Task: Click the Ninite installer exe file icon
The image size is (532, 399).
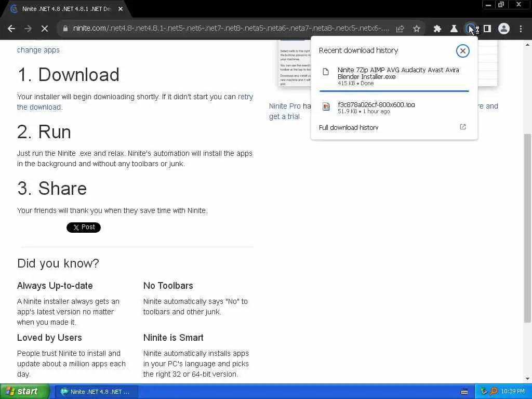Action: point(326,72)
